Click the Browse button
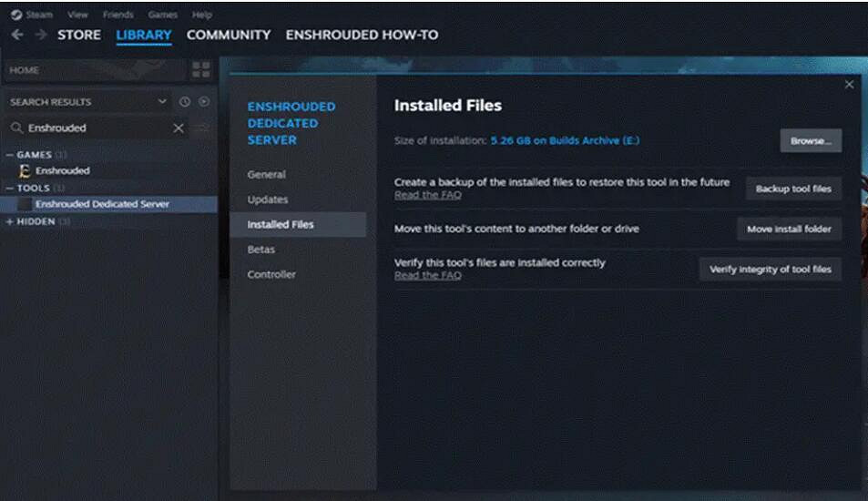This screenshot has height=501, width=868. coord(810,141)
